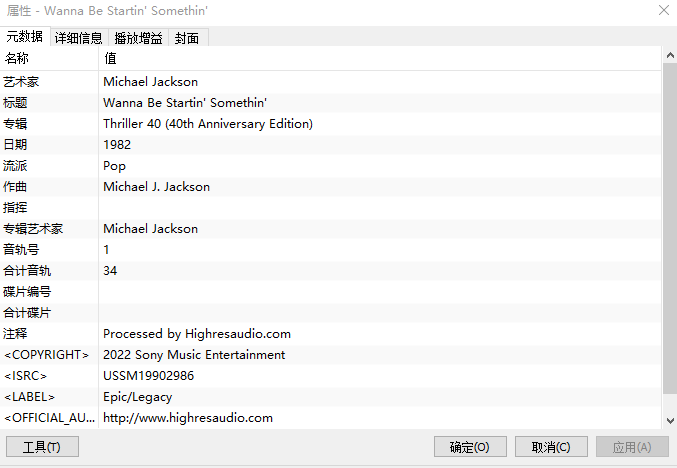
Task: Click the <COPYRIGHT> field name
Action: pos(47,355)
